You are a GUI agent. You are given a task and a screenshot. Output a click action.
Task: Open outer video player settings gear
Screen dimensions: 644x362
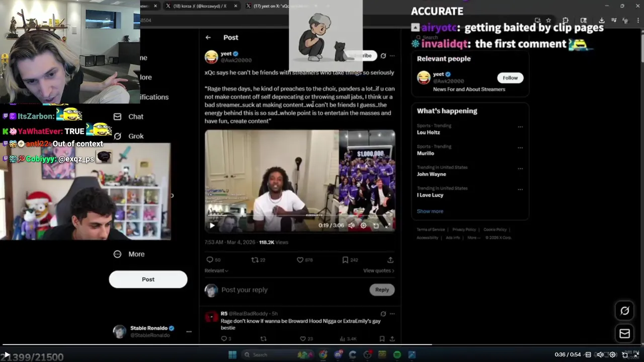coord(612,355)
